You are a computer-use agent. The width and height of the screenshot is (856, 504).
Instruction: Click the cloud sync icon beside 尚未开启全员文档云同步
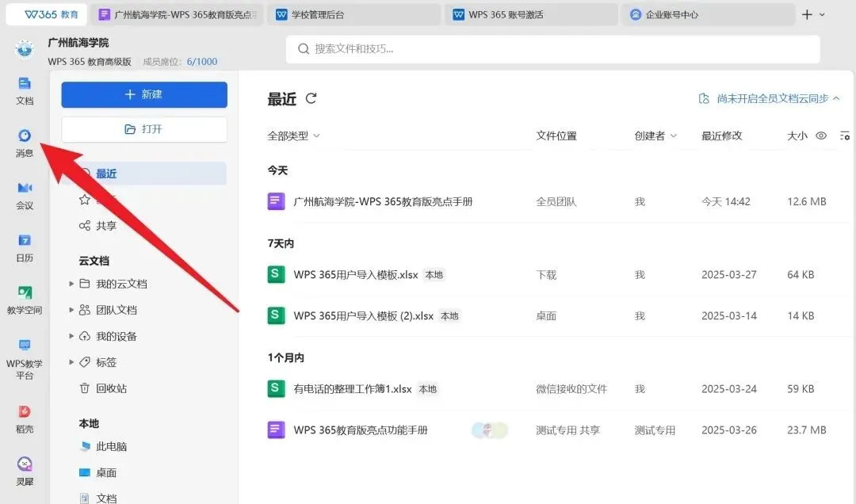(705, 98)
